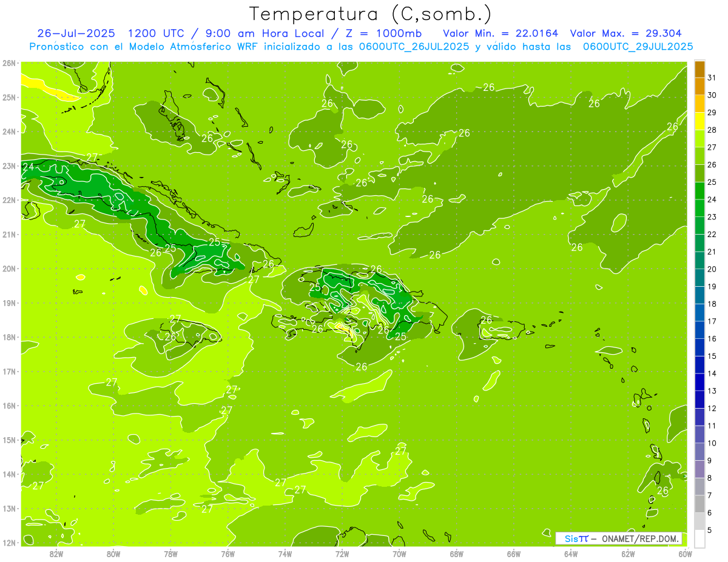Image resolution: width=728 pixels, height=562 pixels.
Task: Pick the lime swatch between 27 and 28
Action: (699, 139)
